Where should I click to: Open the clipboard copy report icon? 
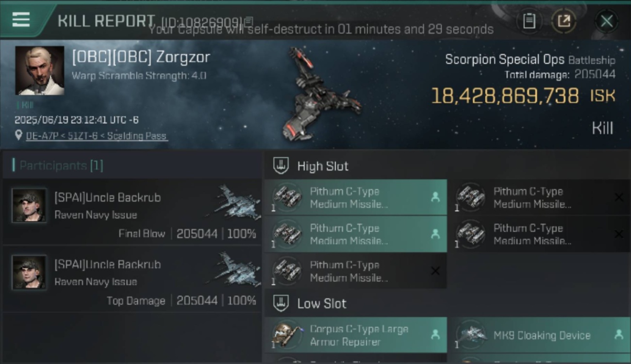tap(529, 21)
